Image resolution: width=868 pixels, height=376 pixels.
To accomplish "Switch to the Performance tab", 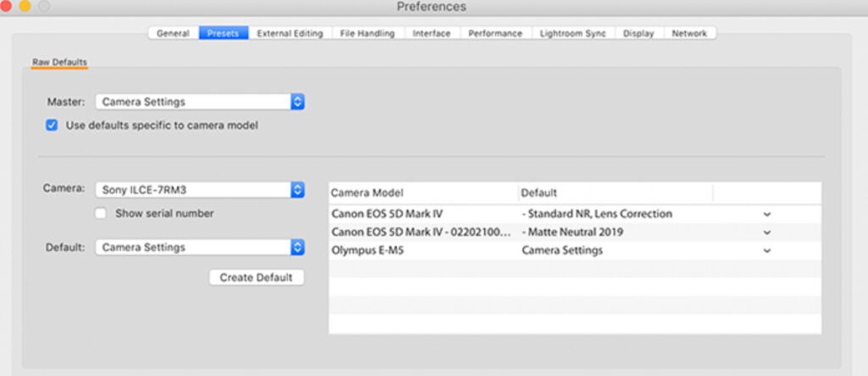I will click(495, 33).
